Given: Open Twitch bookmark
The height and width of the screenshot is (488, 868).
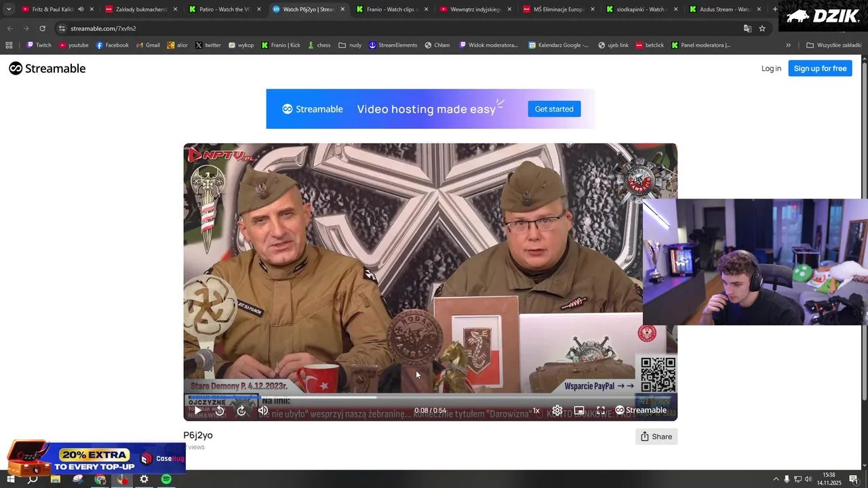Looking at the screenshot, I should coord(39,45).
